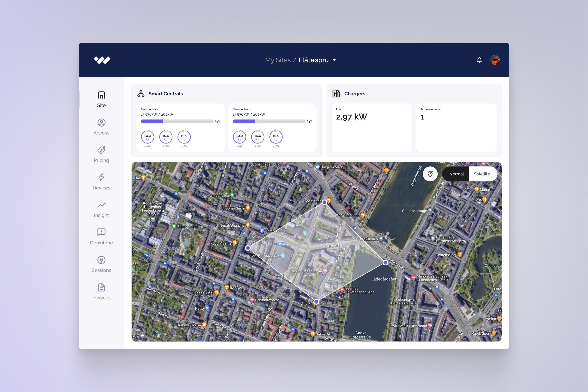The width and height of the screenshot is (588, 392).
Task: Expand the Flåteøpru site dropdown arrow
Action: pos(334,60)
